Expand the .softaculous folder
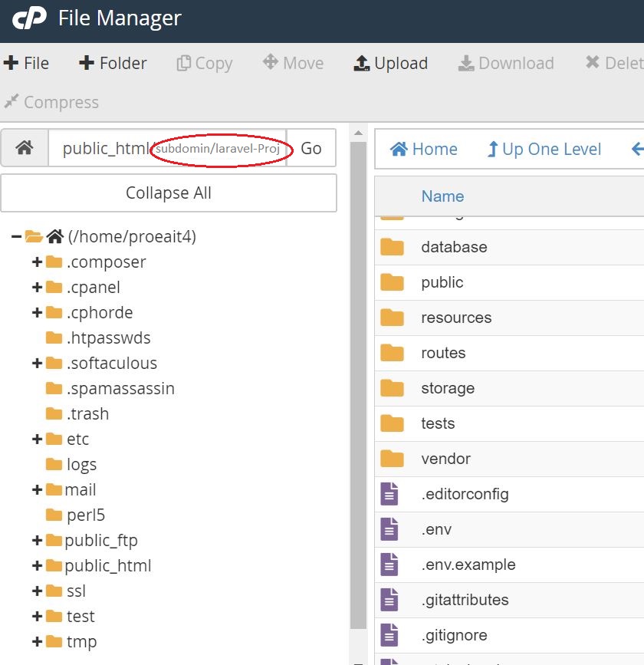This screenshot has width=644, height=665. [37, 364]
